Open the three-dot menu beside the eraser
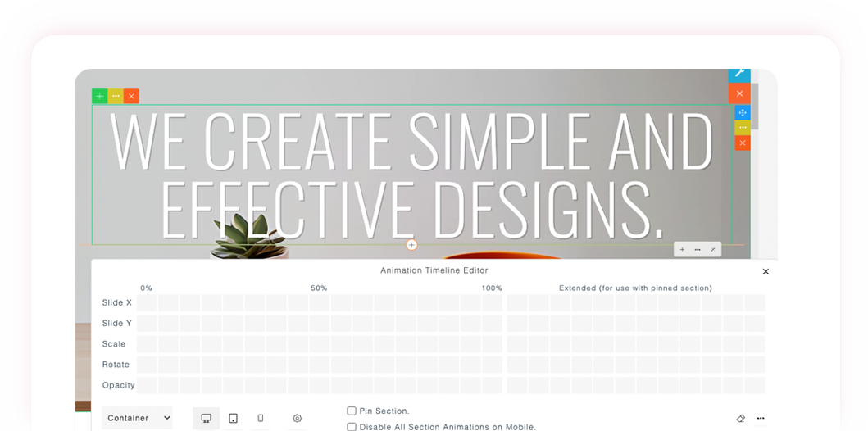Image resolution: width=868 pixels, height=431 pixels. pyautogui.click(x=761, y=418)
